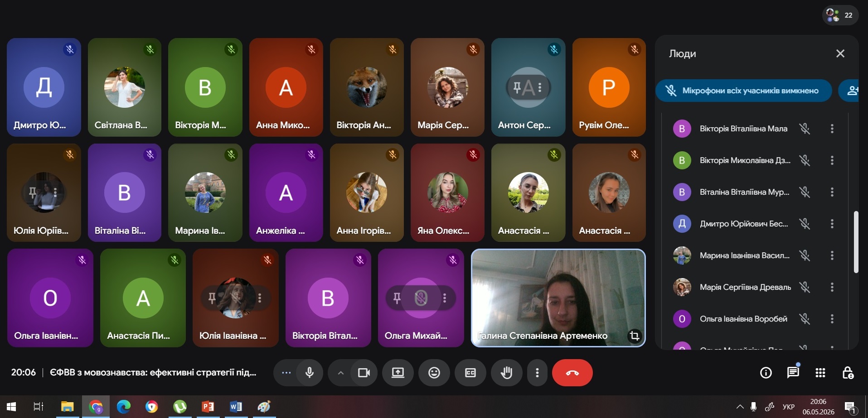Viewport: 868px width, 418px height.
Task: Select the Рувім Оле... participant tile
Action: pyautogui.click(x=609, y=87)
